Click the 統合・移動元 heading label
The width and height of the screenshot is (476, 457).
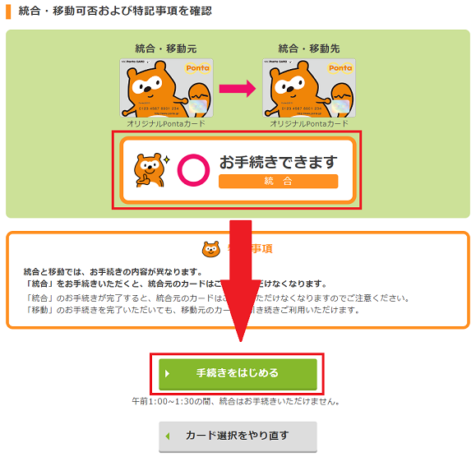[166, 48]
